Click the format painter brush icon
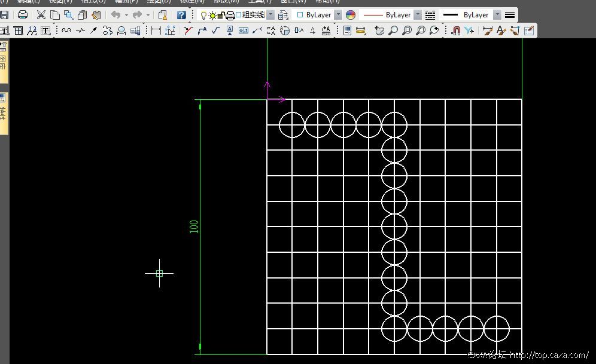The width and height of the screenshot is (596, 364). [x=96, y=15]
